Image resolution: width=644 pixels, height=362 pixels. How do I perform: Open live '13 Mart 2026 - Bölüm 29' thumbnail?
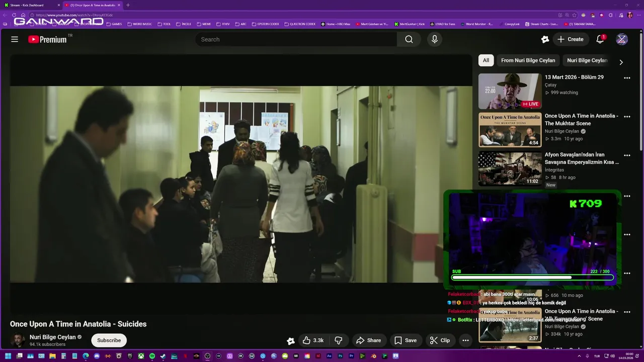(x=510, y=92)
